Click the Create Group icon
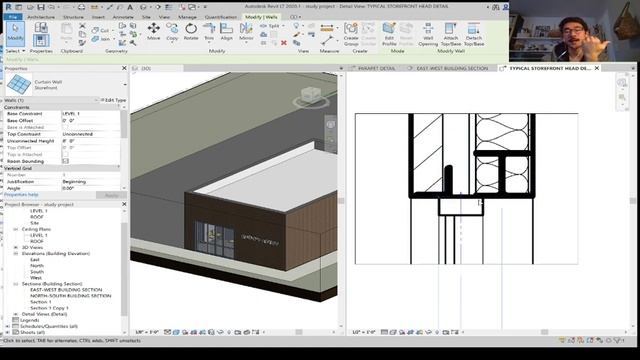The image size is (640, 360). 351,33
